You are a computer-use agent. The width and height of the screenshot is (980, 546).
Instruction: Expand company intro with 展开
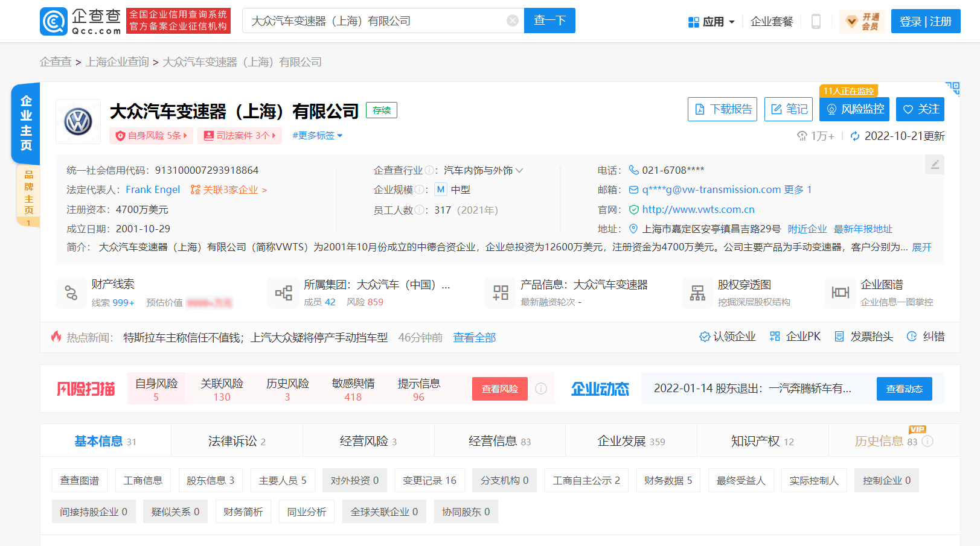921,247
